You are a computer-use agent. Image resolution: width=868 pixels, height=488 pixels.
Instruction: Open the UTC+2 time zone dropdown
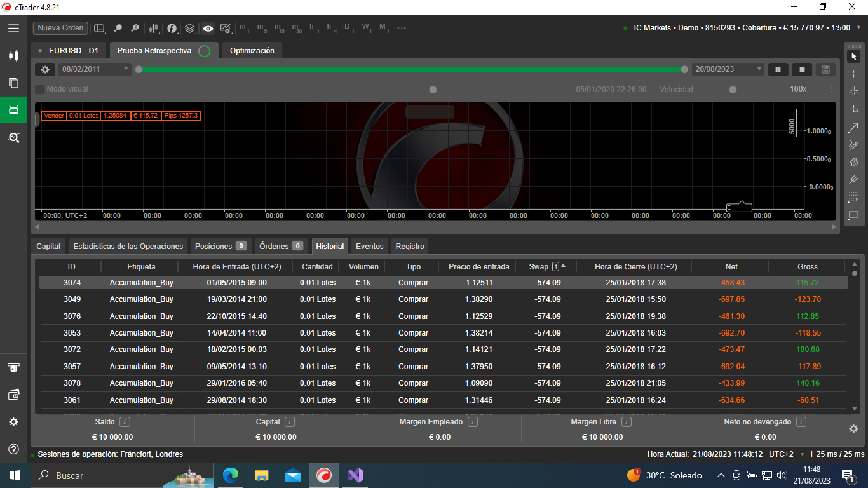(x=785, y=454)
